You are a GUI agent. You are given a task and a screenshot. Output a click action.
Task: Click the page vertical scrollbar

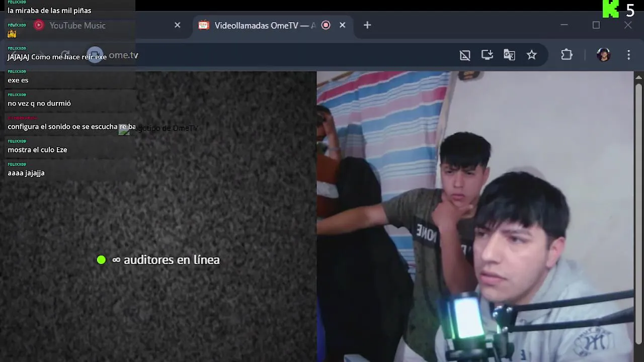pyautogui.click(x=638, y=214)
